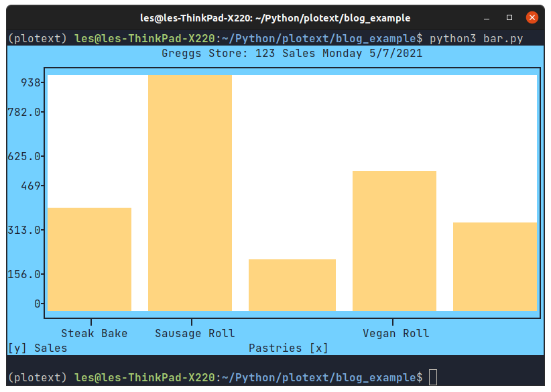Click the y-axis value 0

coord(38,304)
